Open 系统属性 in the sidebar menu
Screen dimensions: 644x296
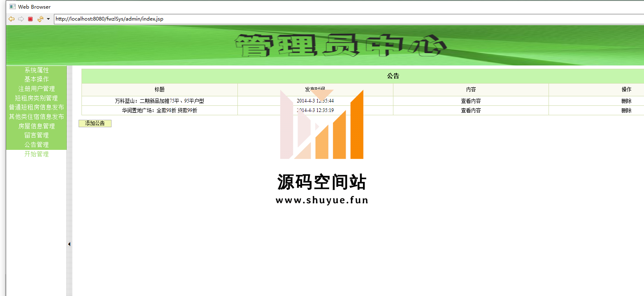(x=37, y=70)
